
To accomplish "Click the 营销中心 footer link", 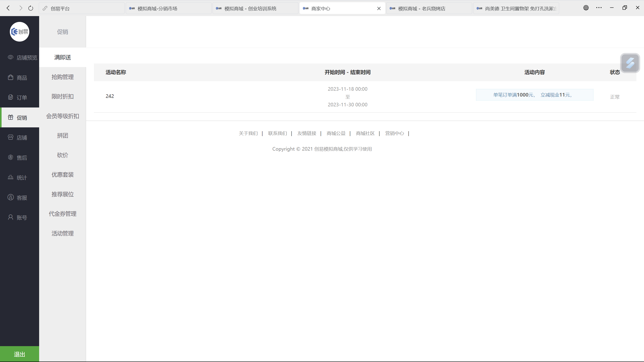I will point(394,133).
